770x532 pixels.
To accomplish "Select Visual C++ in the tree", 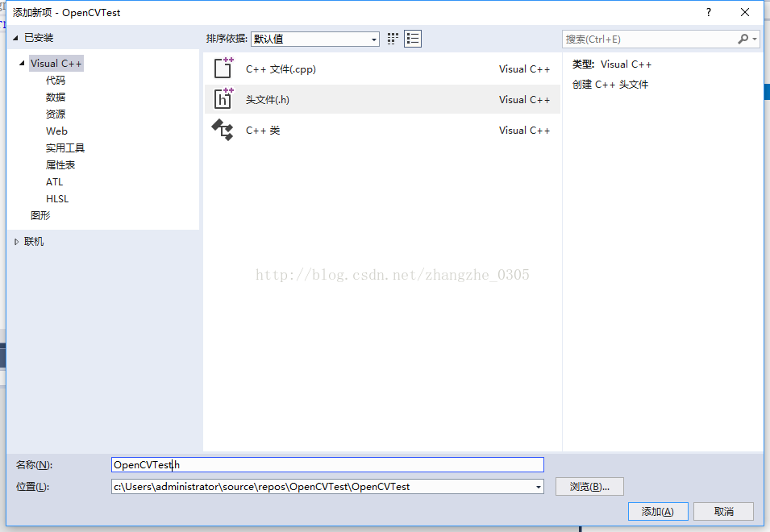I will point(56,64).
